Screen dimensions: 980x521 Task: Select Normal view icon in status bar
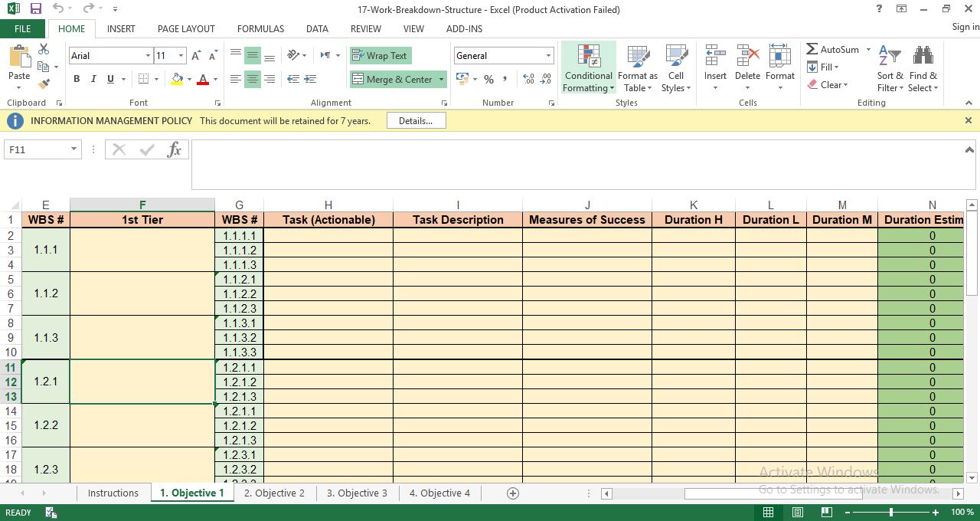[768, 512]
